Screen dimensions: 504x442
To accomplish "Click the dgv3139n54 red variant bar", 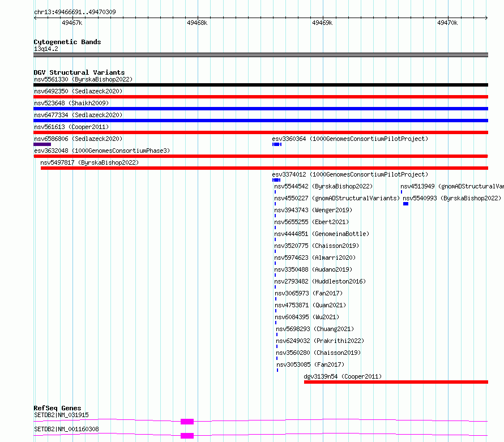I will point(396,382).
